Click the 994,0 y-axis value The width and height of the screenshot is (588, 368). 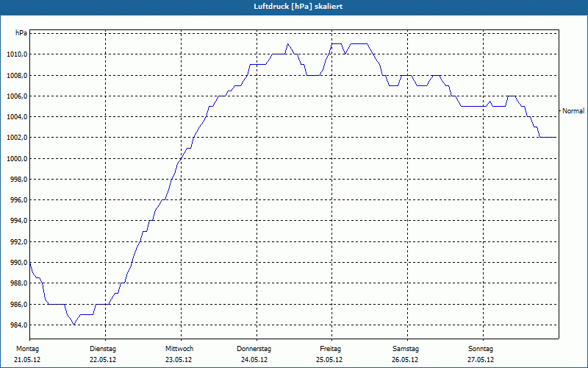click(x=18, y=220)
